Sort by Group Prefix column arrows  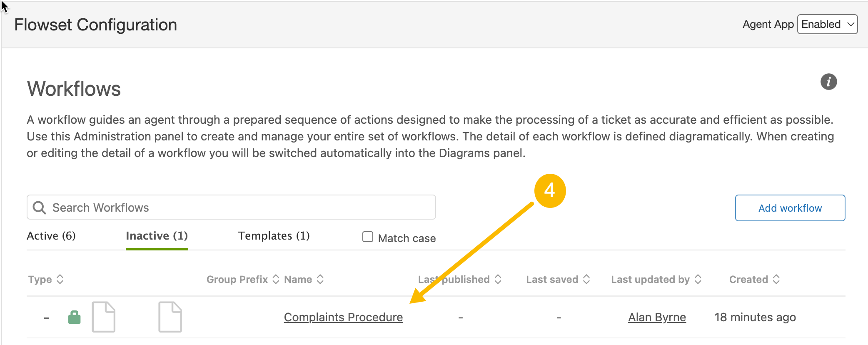coord(276,279)
